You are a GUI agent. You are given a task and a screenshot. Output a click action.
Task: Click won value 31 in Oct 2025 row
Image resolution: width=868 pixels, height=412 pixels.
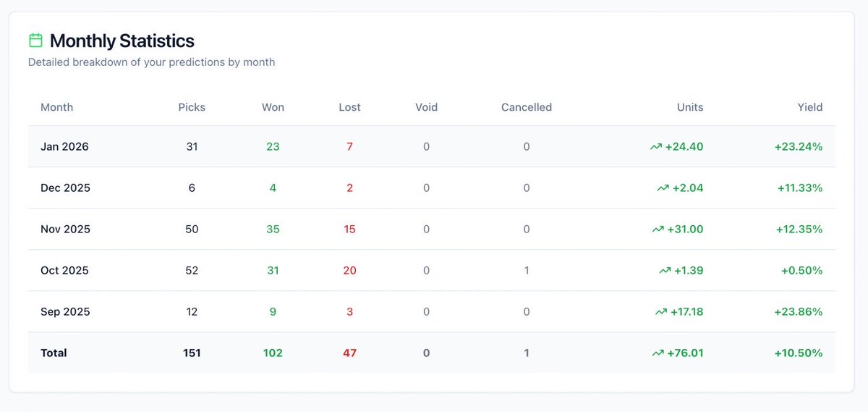click(273, 270)
